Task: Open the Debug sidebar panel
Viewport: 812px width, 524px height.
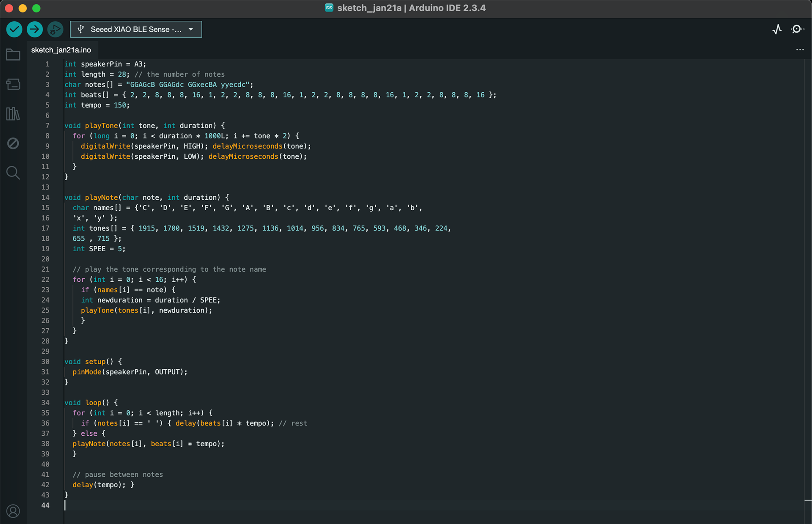Action: click(x=13, y=143)
